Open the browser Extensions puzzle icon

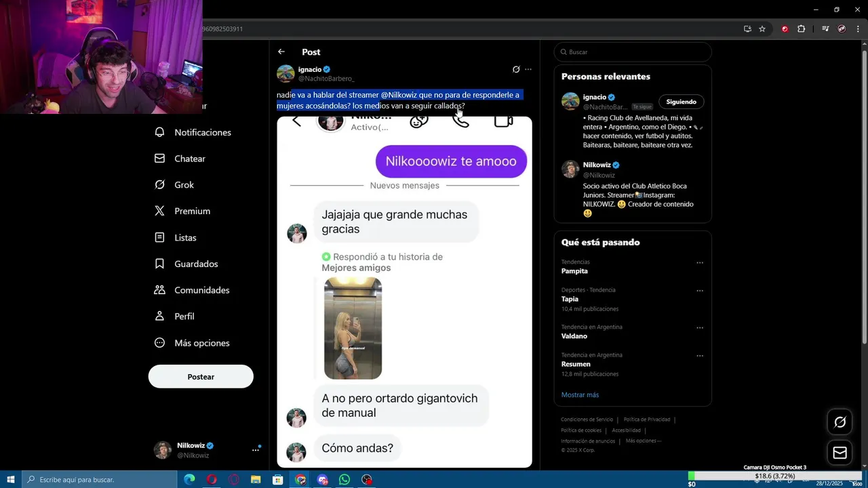[801, 29]
